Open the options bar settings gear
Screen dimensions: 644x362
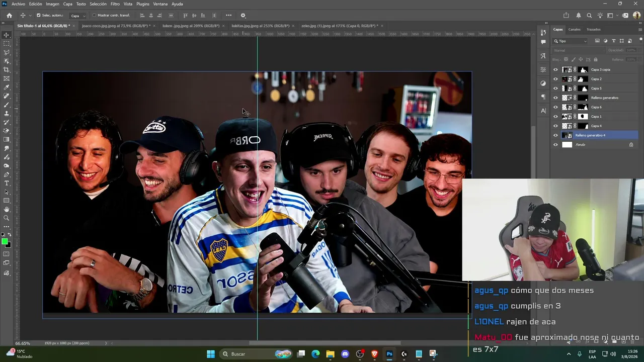click(x=243, y=16)
